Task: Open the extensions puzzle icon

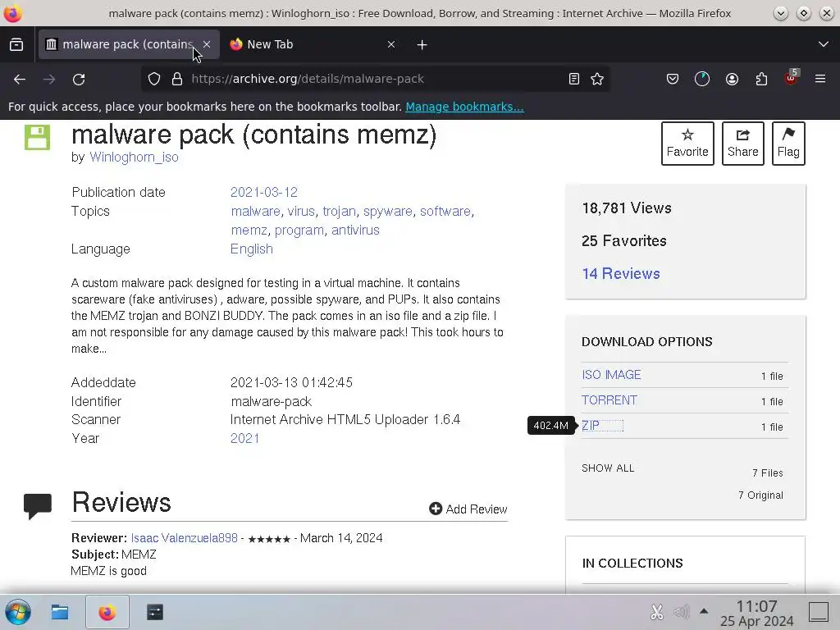Action: [x=761, y=80]
